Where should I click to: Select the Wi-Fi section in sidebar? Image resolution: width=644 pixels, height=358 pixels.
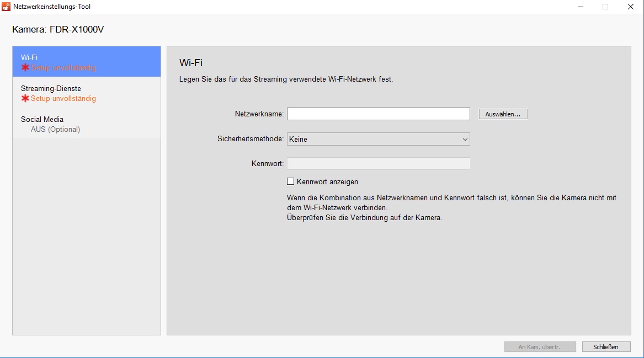click(x=87, y=61)
